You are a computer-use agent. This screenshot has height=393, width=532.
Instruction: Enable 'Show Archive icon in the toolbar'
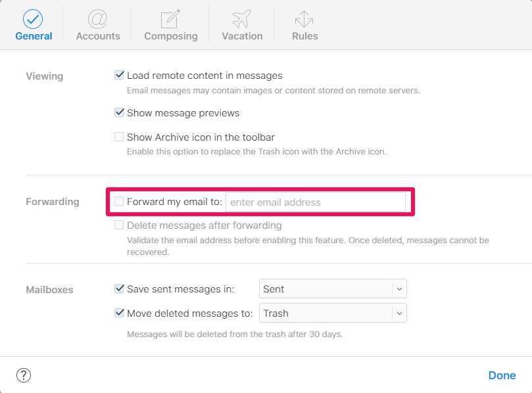click(119, 137)
